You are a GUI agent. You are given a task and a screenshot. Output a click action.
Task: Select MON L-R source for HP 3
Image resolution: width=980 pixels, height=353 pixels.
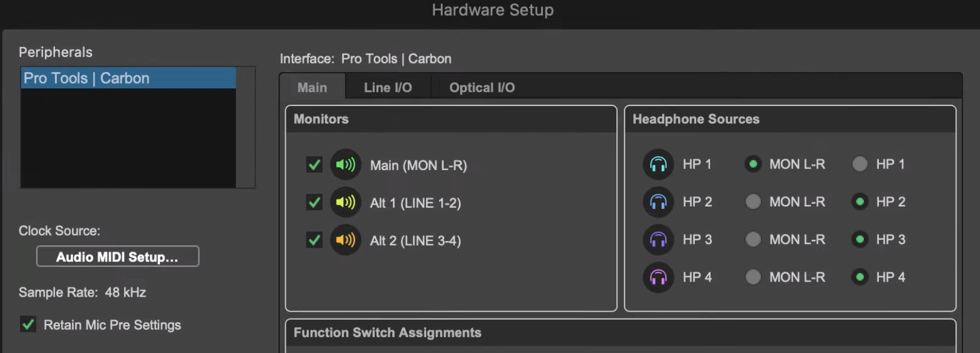tap(753, 239)
